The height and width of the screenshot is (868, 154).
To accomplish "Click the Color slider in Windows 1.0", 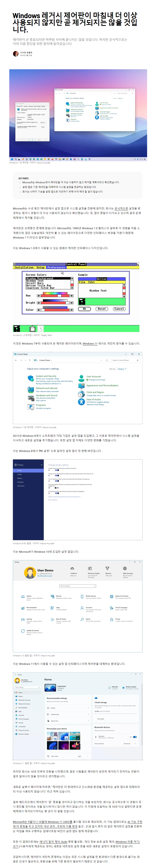I will pyautogui.click(x=55, y=310).
